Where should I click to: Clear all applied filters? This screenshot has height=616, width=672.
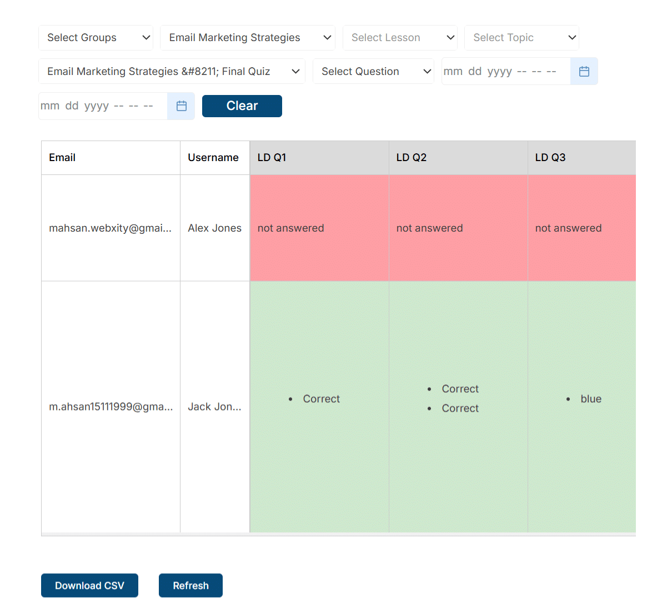coord(242,106)
